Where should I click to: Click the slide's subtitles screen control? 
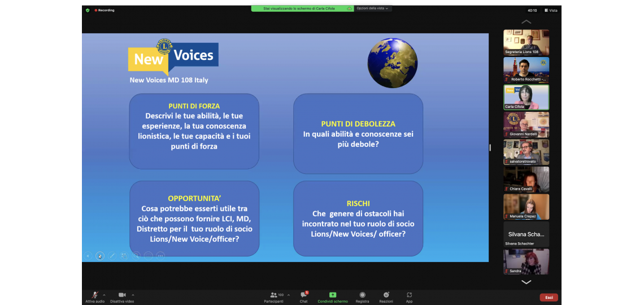tap(148, 256)
